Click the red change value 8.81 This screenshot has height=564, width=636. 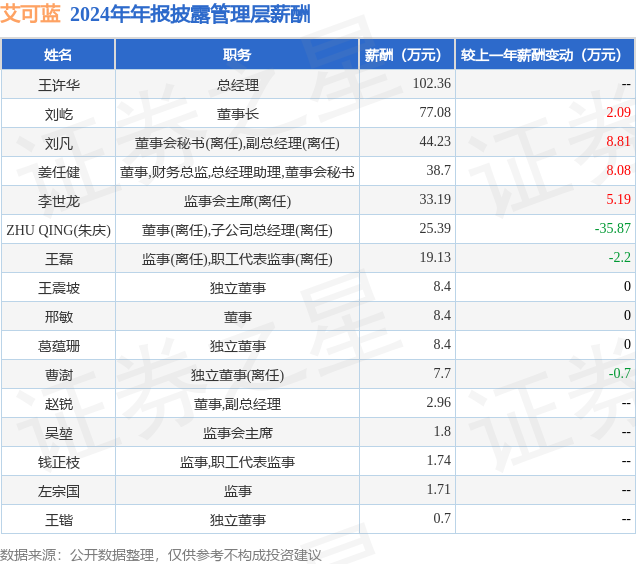tap(619, 142)
